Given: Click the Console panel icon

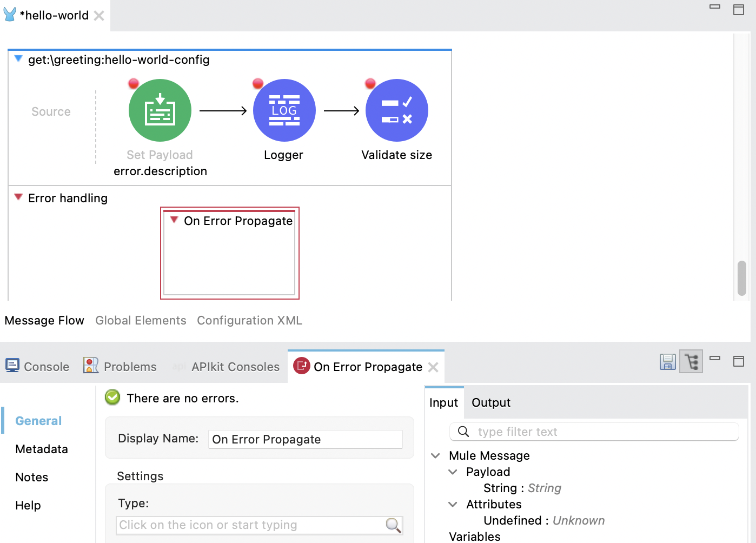Looking at the screenshot, I should 12,366.
